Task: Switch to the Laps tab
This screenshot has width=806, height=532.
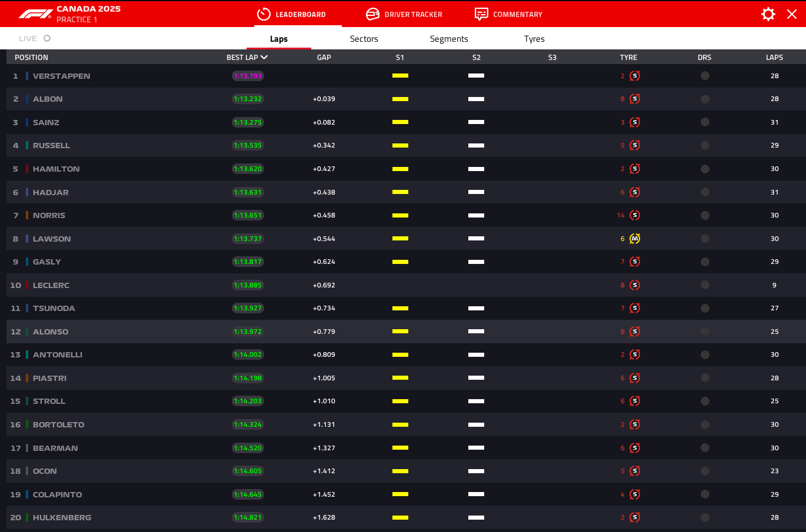Action: (279, 39)
